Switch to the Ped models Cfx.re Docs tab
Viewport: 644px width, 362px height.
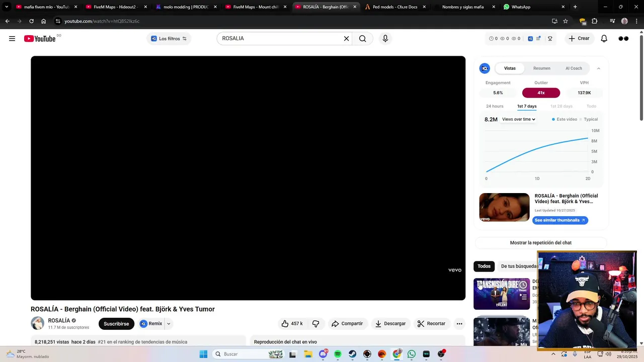[395, 7]
